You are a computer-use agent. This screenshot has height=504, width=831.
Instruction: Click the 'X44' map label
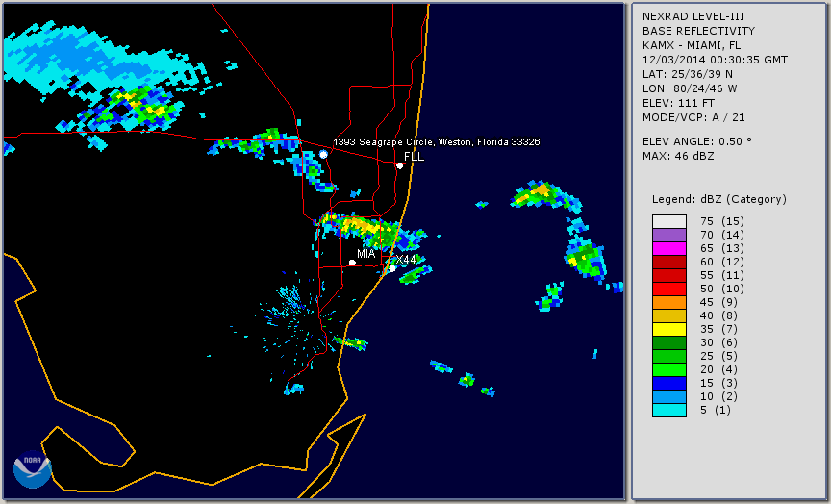coord(406,259)
